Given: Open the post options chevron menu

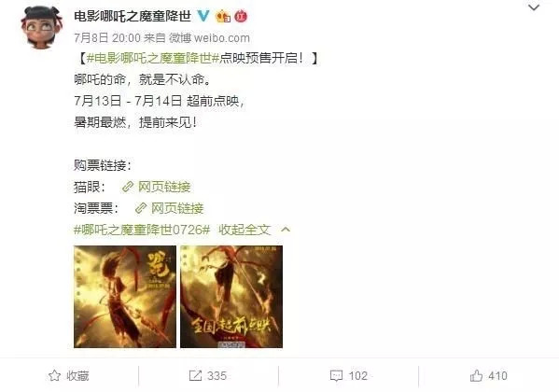Looking at the screenshot, I should point(534,7).
